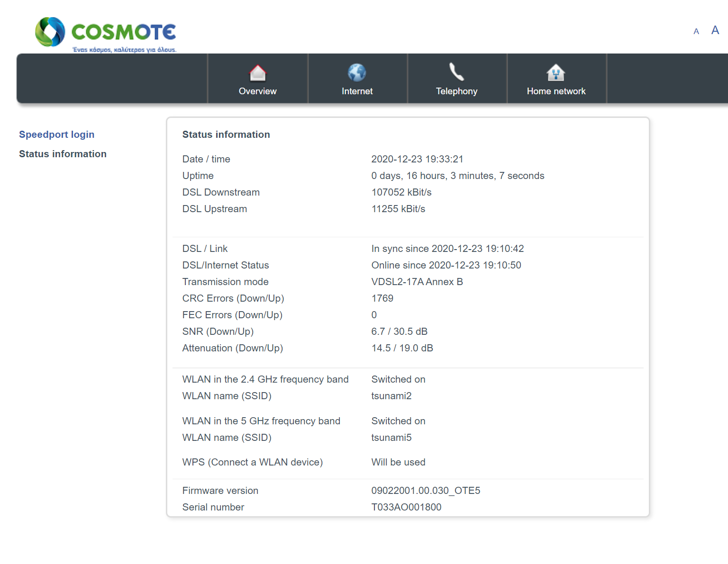Click DSL Upstream value 11255 kBit/s
The width and height of the screenshot is (728, 564).
tap(398, 209)
